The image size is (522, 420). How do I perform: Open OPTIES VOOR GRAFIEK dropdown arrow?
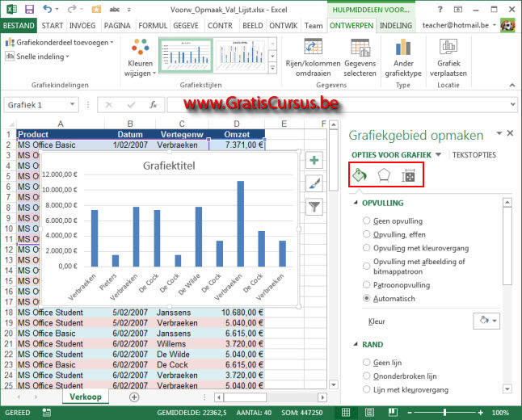[438, 154]
